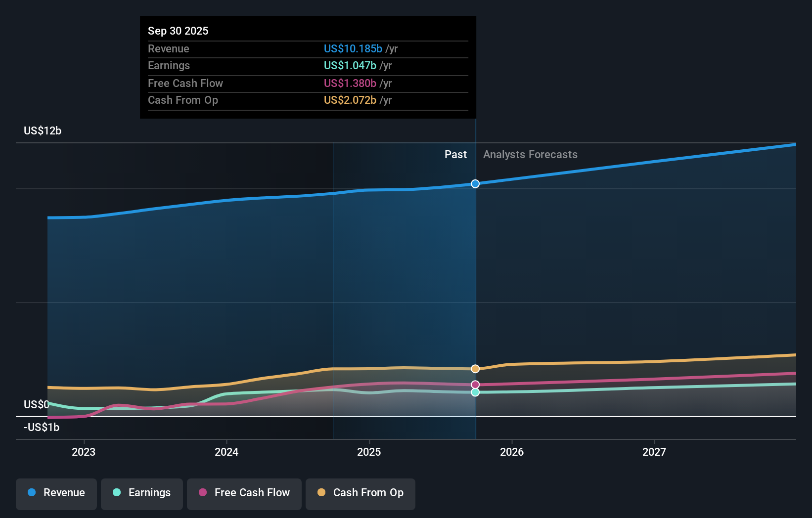The width and height of the screenshot is (812, 518).
Task: Expand the Earnings tooltip row
Action: (x=308, y=65)
